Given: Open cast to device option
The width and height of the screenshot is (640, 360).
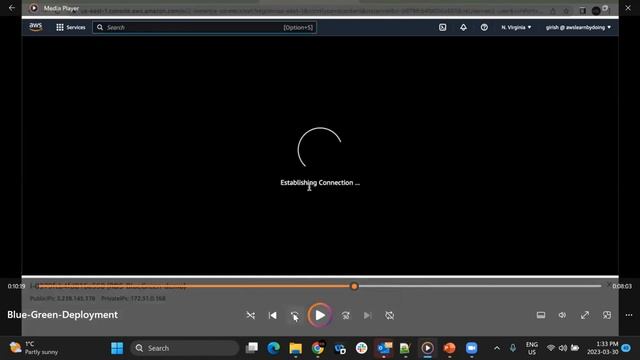Looking at the screenshot, I should 607,315.
